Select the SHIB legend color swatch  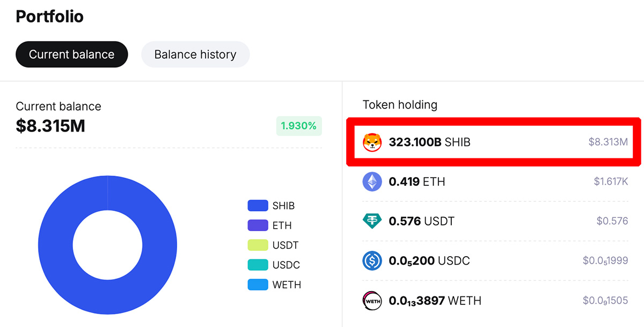click(258, 206)
